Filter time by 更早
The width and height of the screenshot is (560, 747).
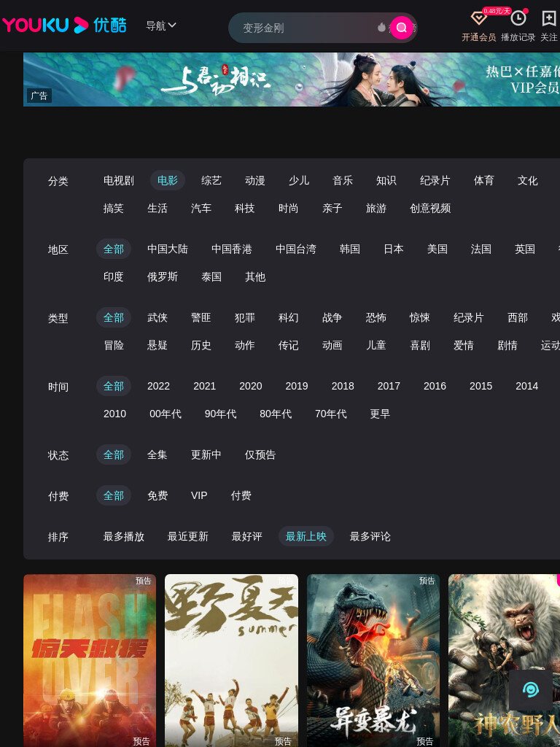point(380,414)
